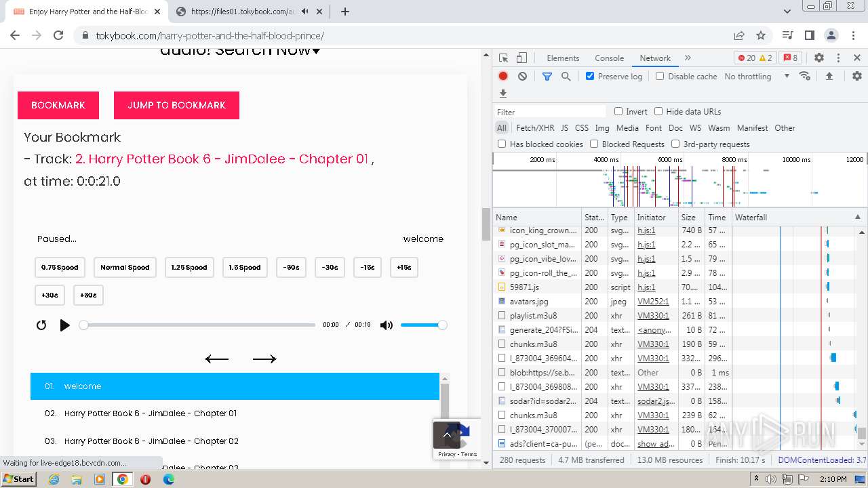The width and height of the screenshot is (868, 488).
Task: Go back in browser history
Action: [x=15, y=35]
